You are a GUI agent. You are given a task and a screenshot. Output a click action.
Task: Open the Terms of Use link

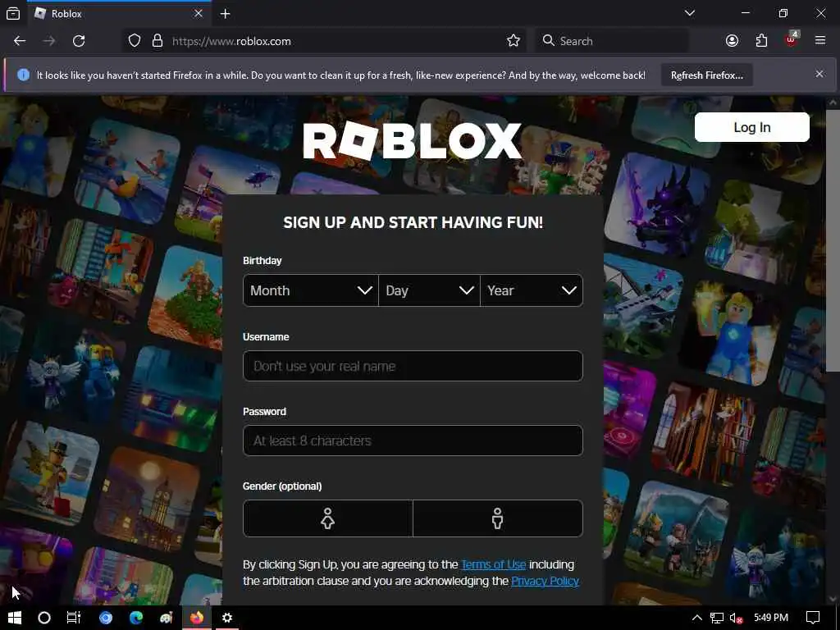point(493,564)
